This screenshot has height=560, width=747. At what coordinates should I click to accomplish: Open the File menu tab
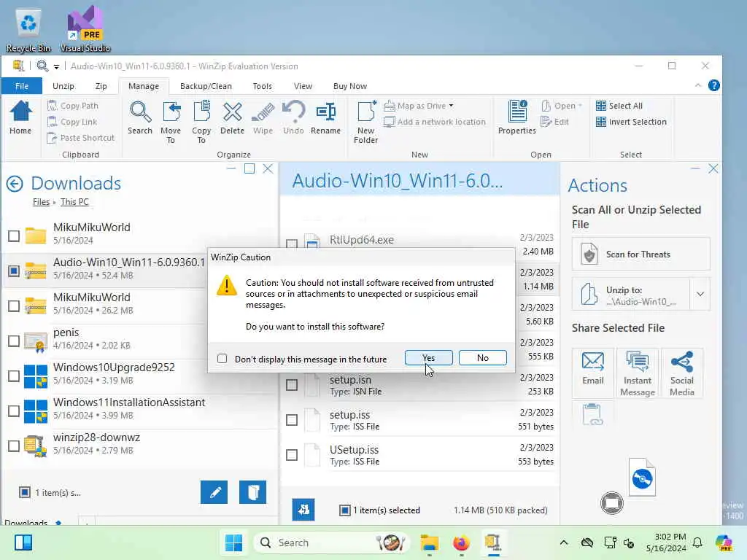(x=22, y=86)
